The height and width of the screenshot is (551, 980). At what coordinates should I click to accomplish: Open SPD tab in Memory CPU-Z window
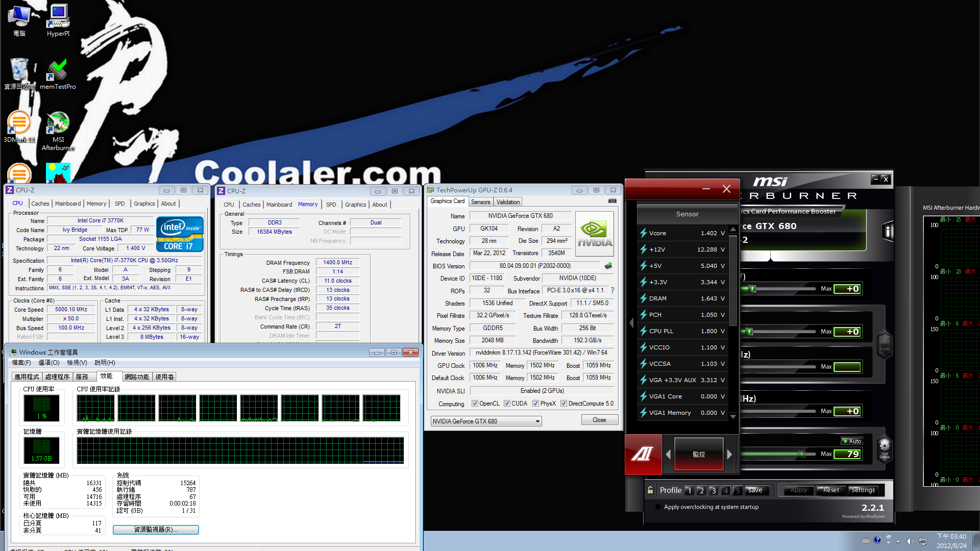pos(331,205)
